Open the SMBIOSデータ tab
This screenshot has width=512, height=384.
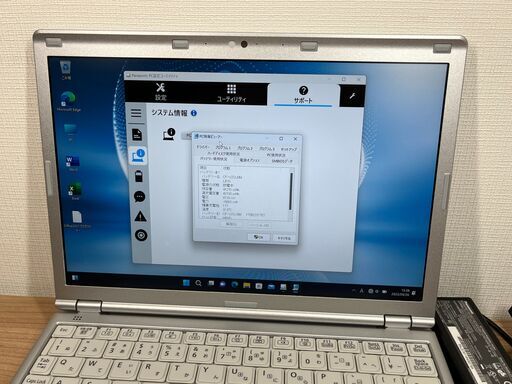282,161
